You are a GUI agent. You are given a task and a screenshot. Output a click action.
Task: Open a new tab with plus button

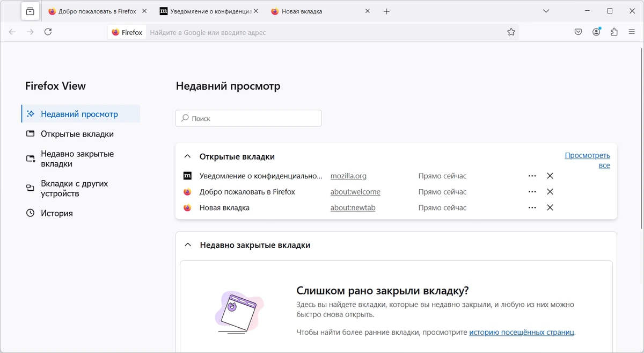point(386,11)
